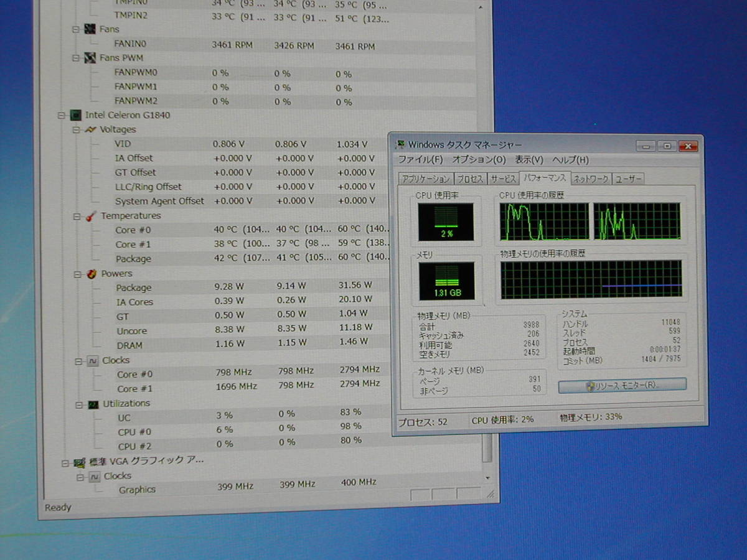Click the Fans PWM category icon
Image resolution: width=747 pixels, height=560 pixels.
point(90,58)
